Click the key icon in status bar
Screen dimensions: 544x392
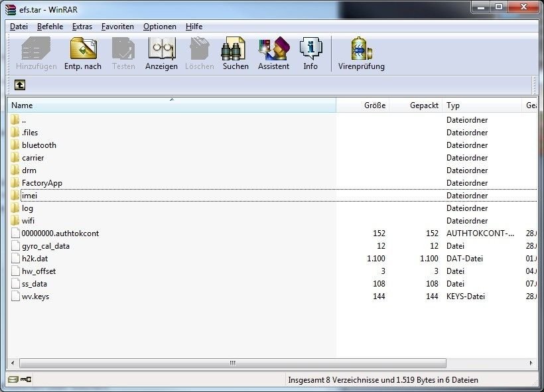[x=26, y=379]
